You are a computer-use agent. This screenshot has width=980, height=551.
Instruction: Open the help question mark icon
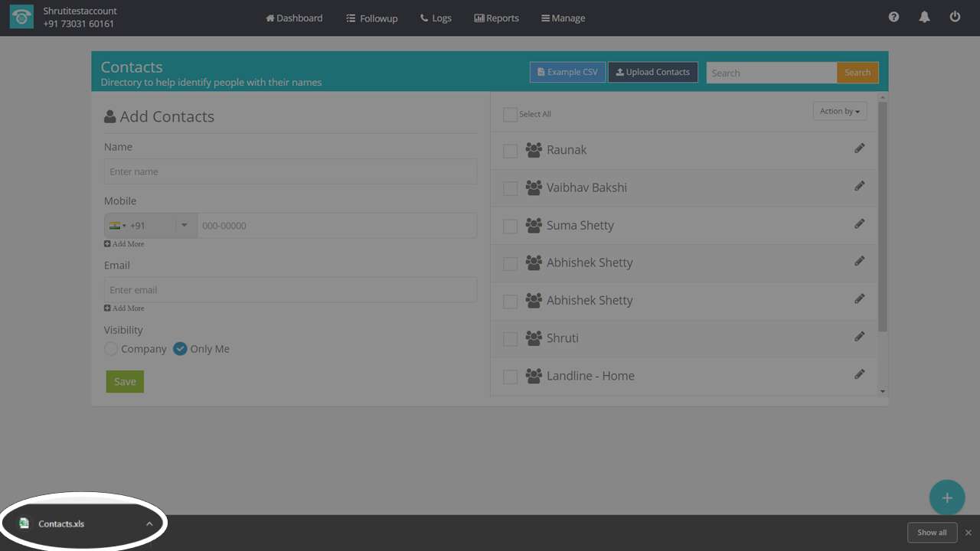[x=893, y=17]
